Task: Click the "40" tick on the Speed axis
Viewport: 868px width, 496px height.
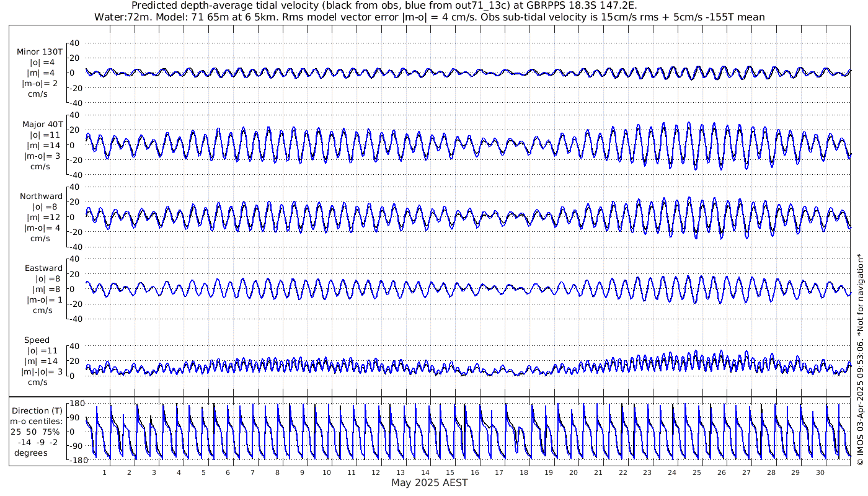Action: coord(76,347)
